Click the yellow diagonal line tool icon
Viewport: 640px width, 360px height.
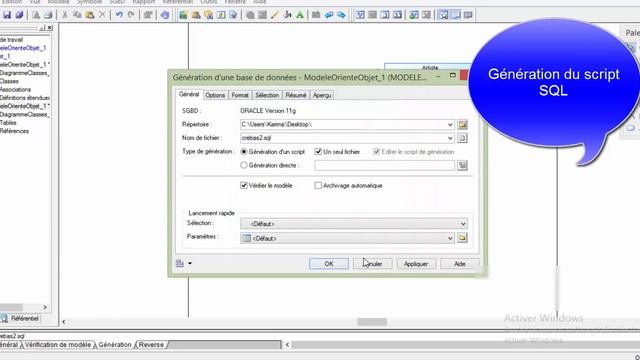click(275, 15)
